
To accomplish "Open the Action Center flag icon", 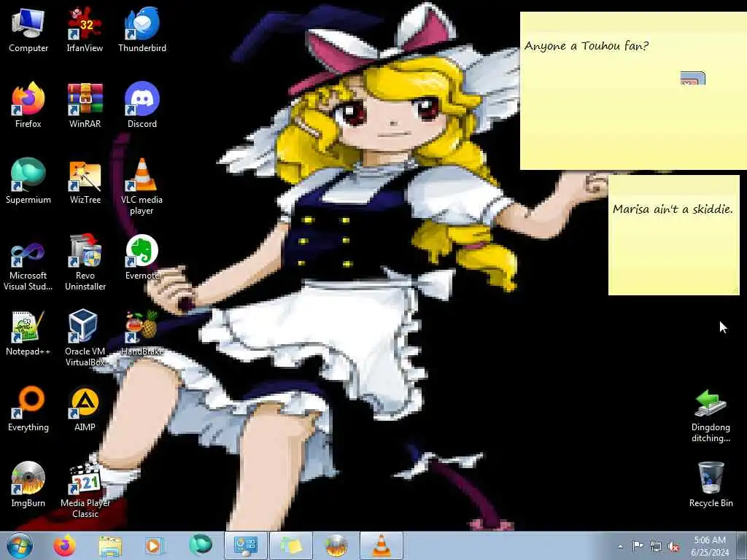I will (638, 546).
